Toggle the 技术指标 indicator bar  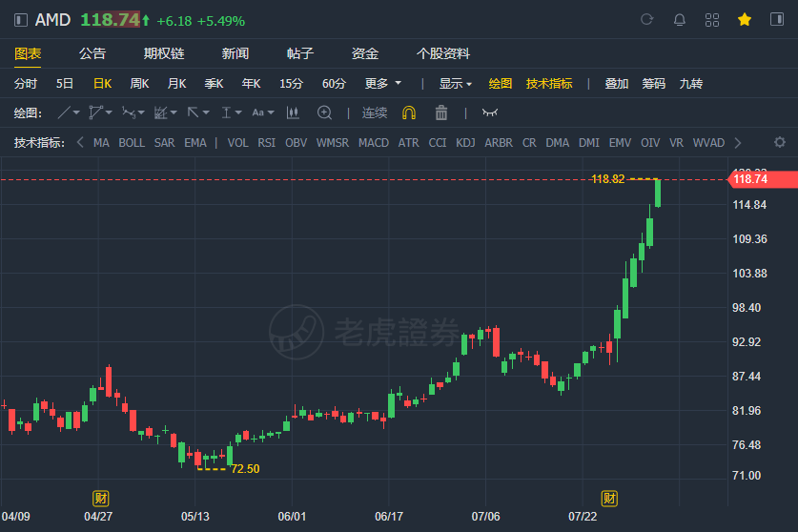[549, 84]
